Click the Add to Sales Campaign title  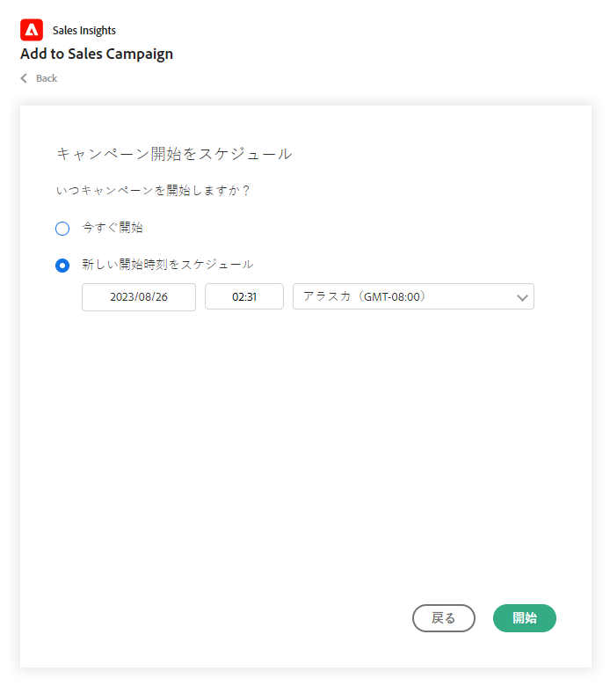click(97, 54)
